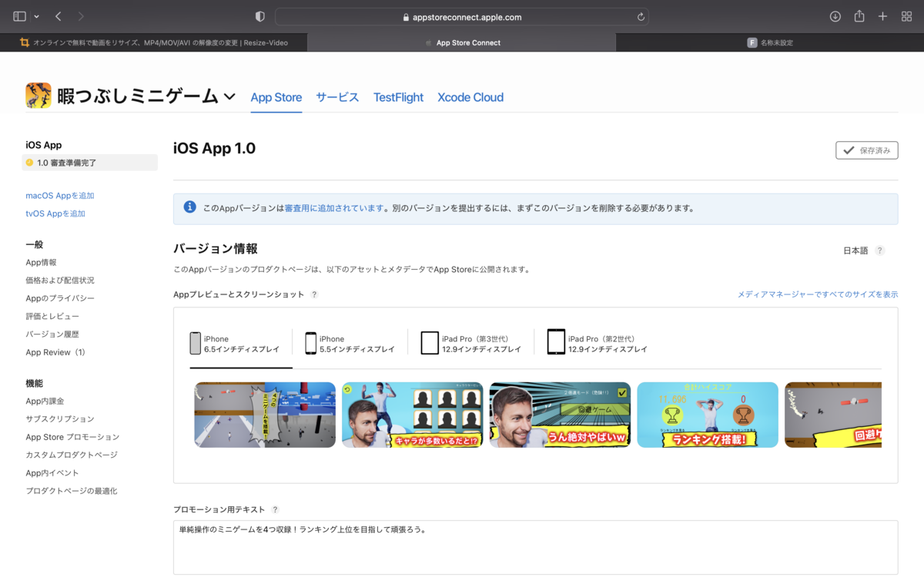The height and width of the screenshot is (578, 924).
Task: Open App内イベント in the sidebar
Action: click(52, 473)
